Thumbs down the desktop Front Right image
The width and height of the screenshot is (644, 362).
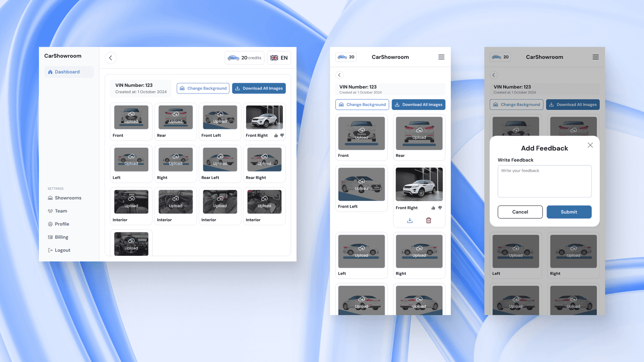(x=282, y=136)
